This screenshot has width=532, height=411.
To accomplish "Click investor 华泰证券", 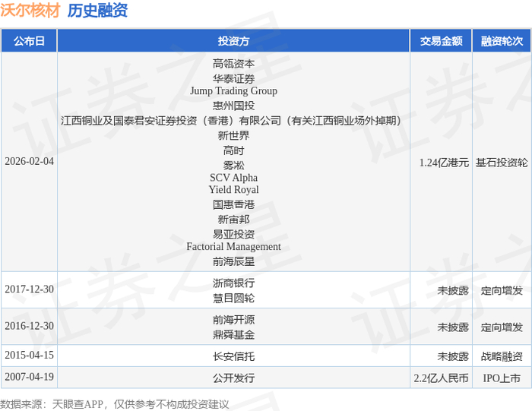I will pyautogui.click(x=233, y=79).
